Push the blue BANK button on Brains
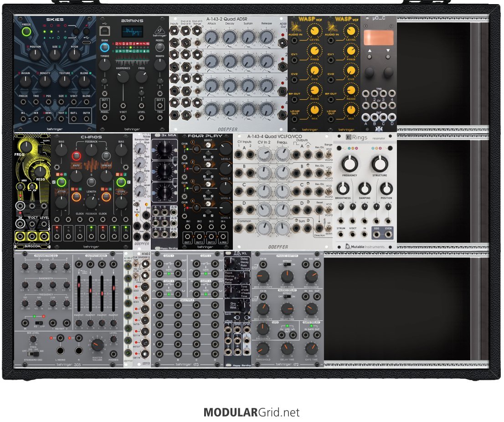Viewport: 504px width, 422px height. (104, 47)
